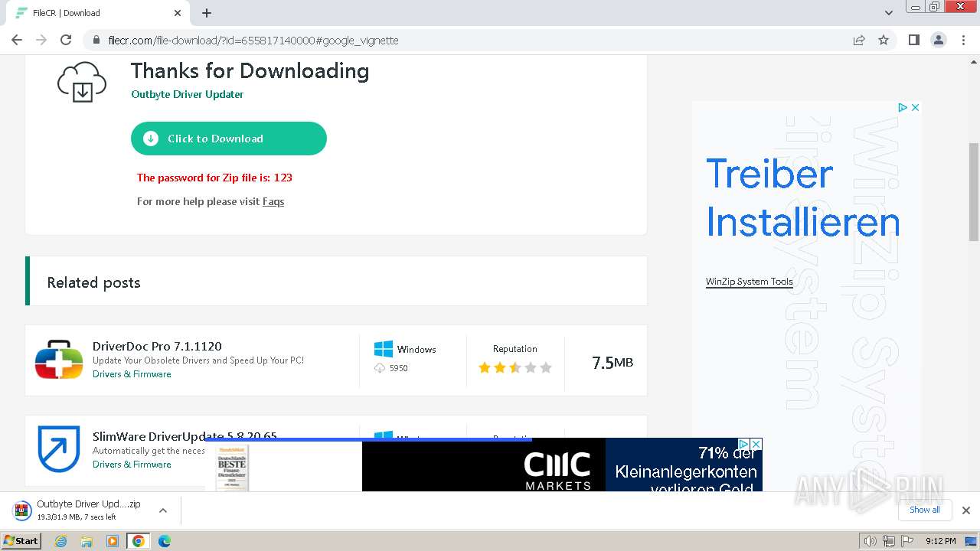The width and height of the screenshot is (980, 551).
Task: Open the Faqs help link
Action: point(273,201)
